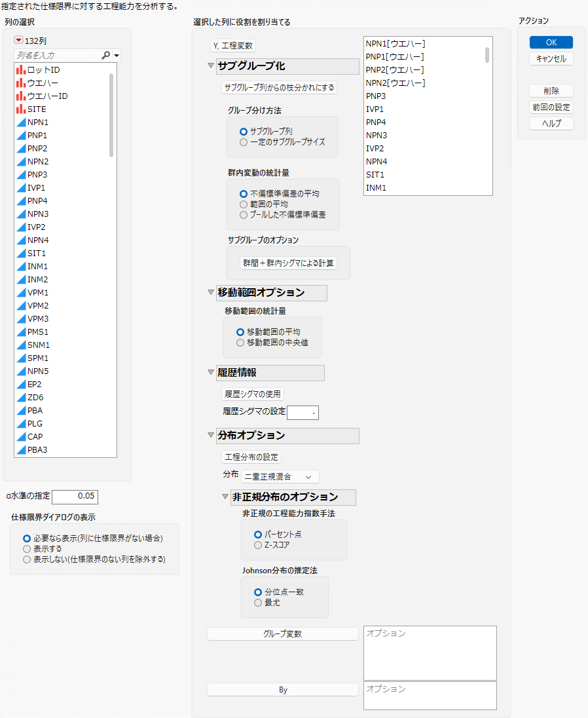588x718 pixels.
Task: Click the α水準の指定 value field
Action: click(x=75, y=497)
